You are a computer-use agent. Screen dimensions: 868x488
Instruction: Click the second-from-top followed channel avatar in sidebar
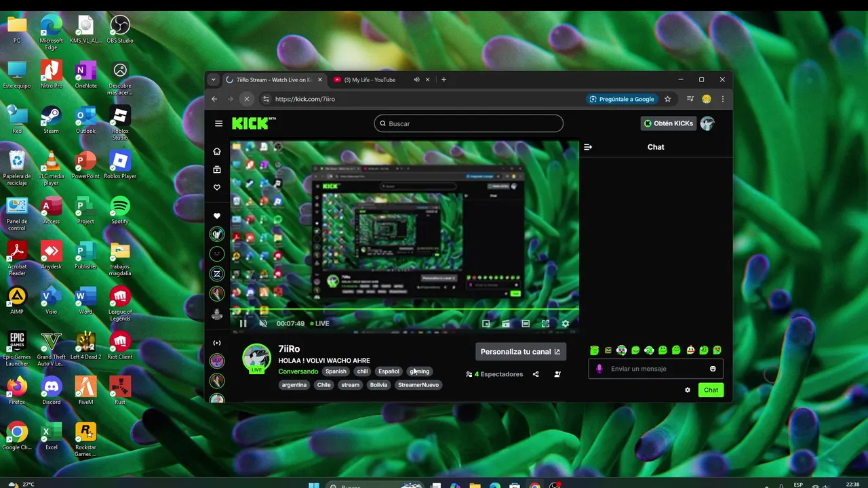[x=217, y=254]
